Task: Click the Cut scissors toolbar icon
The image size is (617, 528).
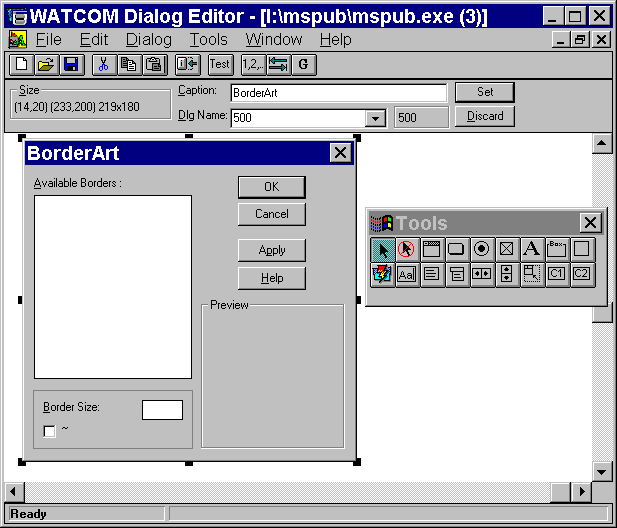Action: pyautogui.click(x=102, y=64)
